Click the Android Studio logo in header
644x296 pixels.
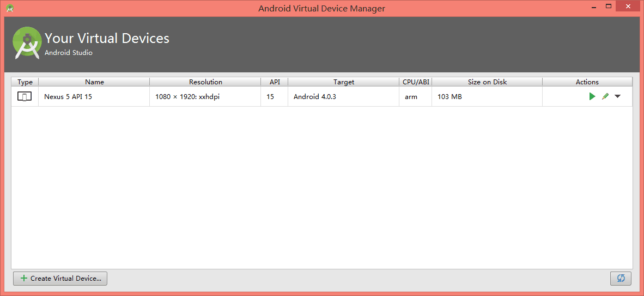(x=27, y=43)
